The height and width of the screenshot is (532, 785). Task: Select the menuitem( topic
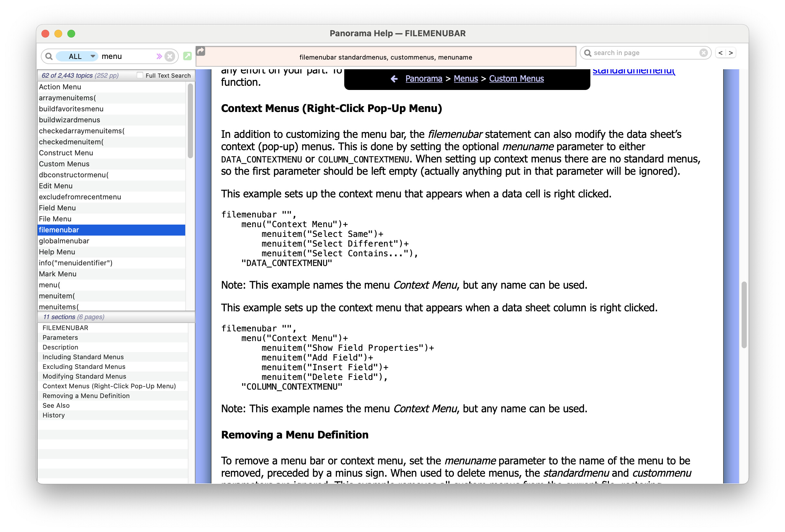(x=111, y=296)
